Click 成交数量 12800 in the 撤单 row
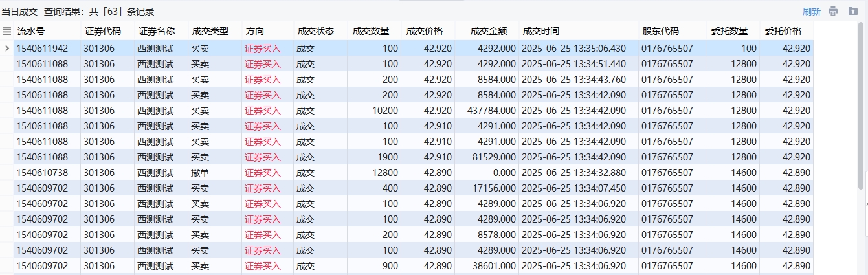This screenshot has width=868, height=275. click(385, 173)
